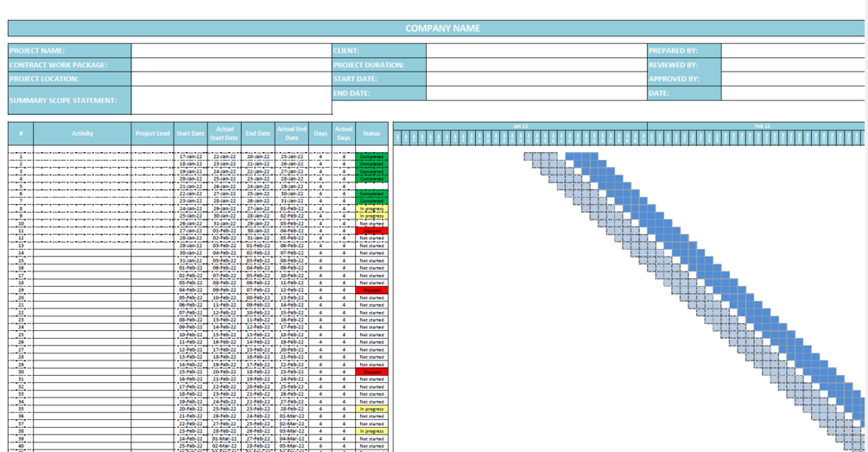Select the CONTRACT WORK PACKAGE label
The height and width of the screenshot is (452, 868).
tap(70, 65)
